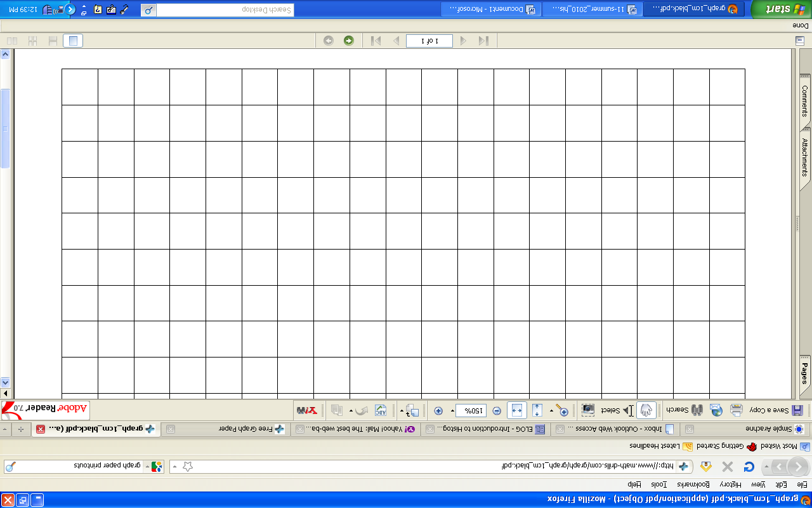
Task: Select the Hand tool
Action: [x=646, y=410]
